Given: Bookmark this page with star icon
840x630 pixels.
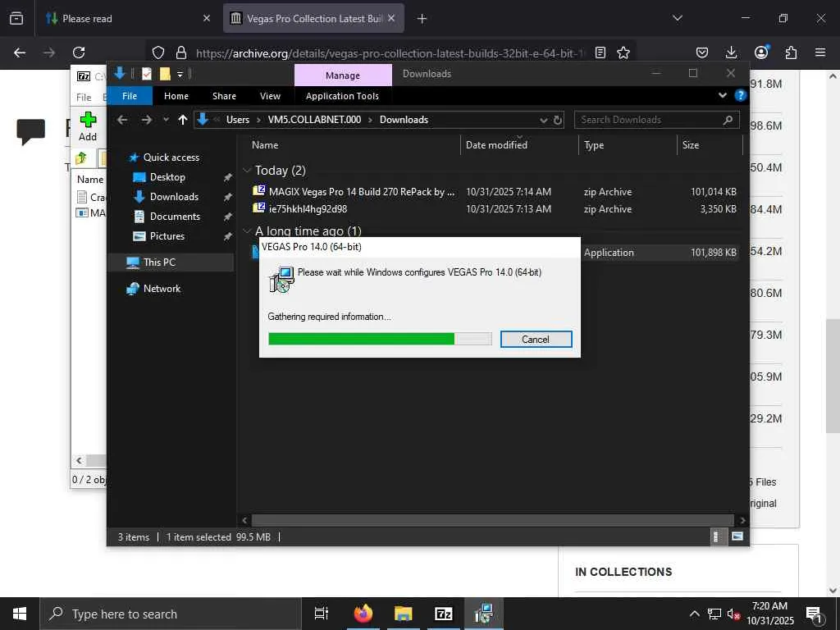Looking at the screenshot, I should pos(623,52).
